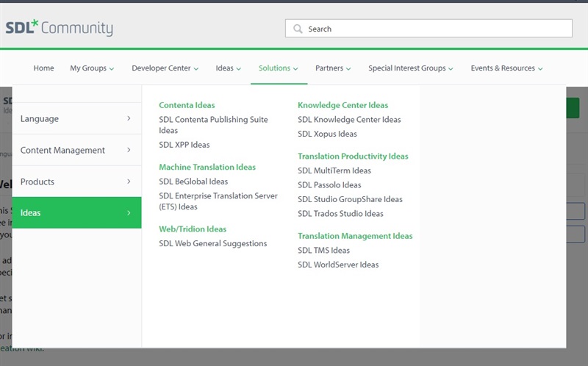588x366 pixels.
Task: Open SDL Enterprise Translation Server (ETS) Ideas
Action: click(218, 201)
